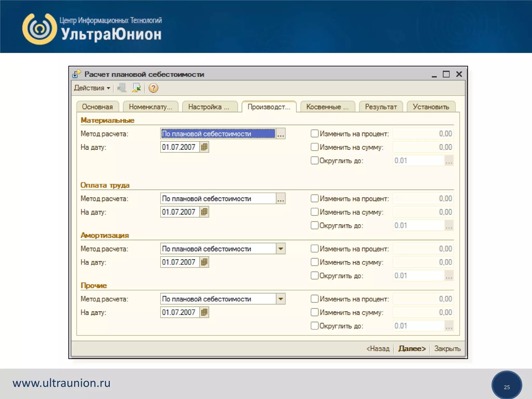Expand Амортизация Метод расчета dropdown arrow

coord(281,249)
